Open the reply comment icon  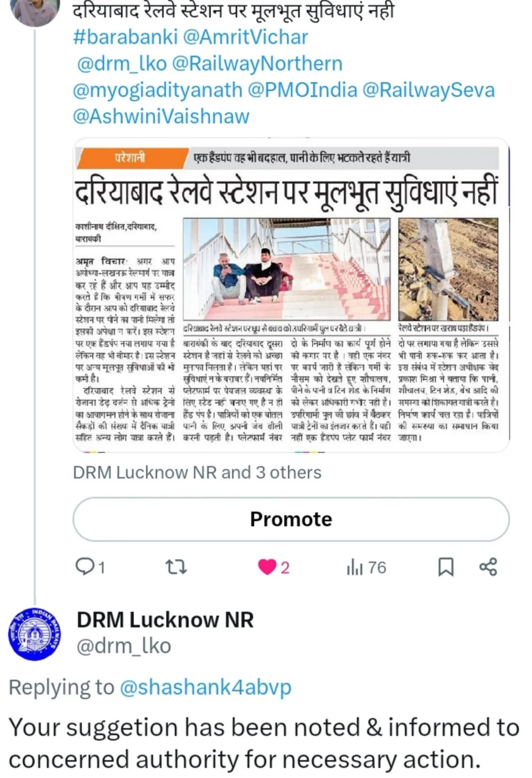coord(85,567)
